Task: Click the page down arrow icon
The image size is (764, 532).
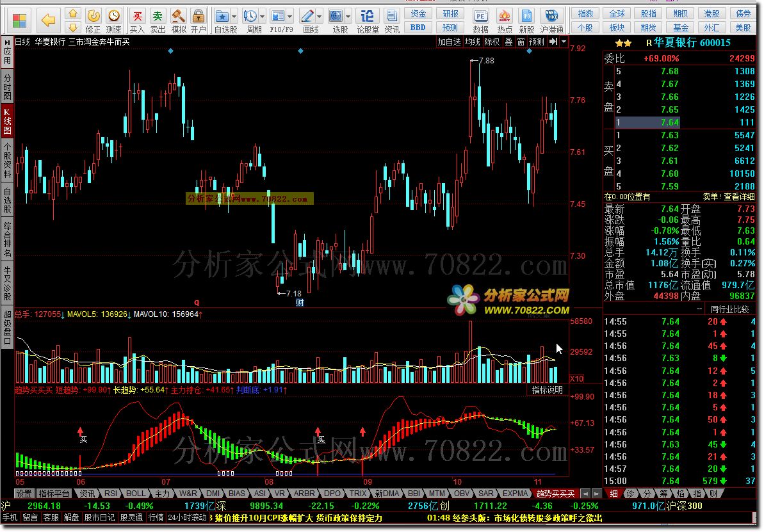Action: 72,27
